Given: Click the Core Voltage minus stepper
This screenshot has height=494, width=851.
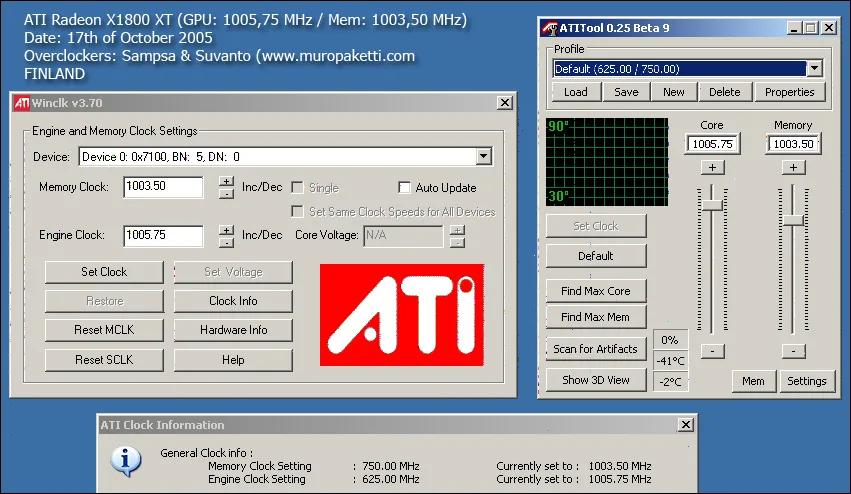Looking at the screenshot, I should click(x=457, y=242).
